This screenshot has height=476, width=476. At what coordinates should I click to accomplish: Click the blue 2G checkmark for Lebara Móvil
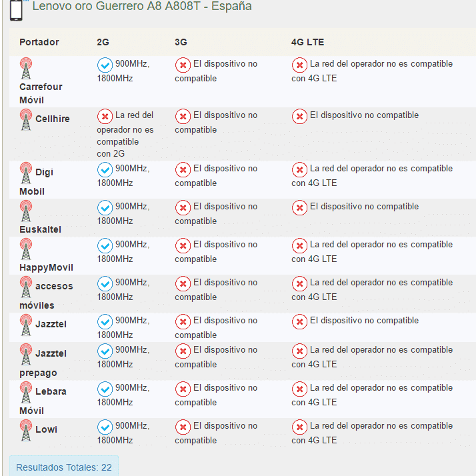105,389
